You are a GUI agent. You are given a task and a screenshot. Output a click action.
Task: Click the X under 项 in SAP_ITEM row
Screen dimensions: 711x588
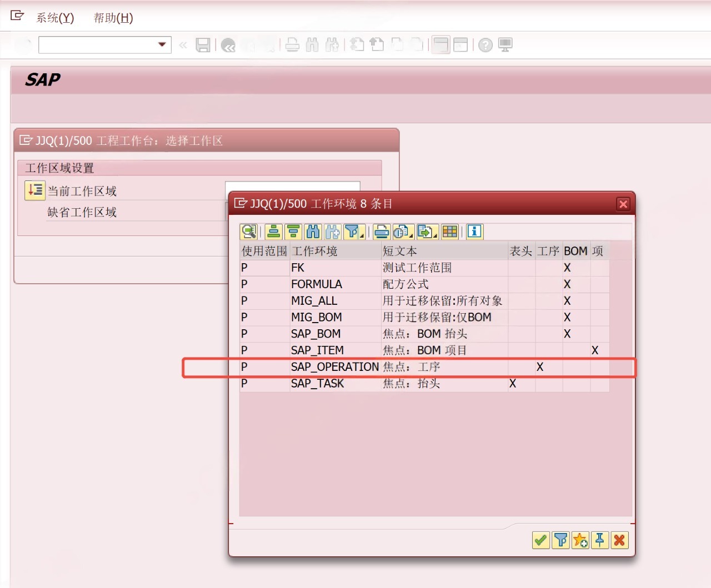tap(595, 350)
